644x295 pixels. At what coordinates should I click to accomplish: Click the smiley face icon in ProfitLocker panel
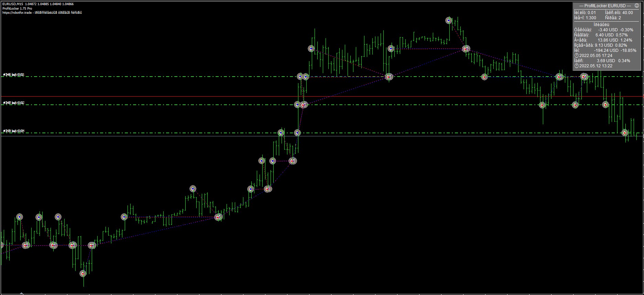click(637, 6)
